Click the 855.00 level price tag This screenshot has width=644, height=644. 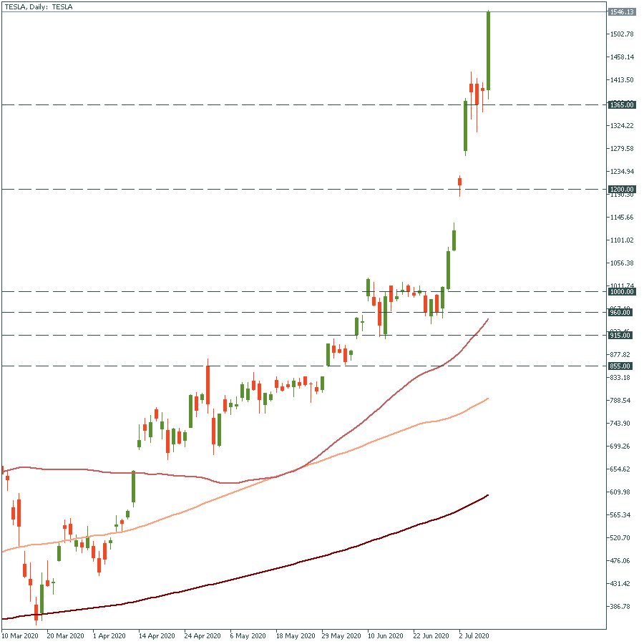click(x=621, y=366)
